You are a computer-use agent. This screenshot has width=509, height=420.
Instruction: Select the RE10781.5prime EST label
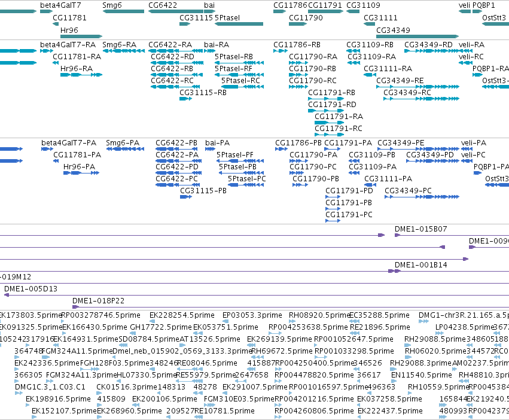pos(224,411)
